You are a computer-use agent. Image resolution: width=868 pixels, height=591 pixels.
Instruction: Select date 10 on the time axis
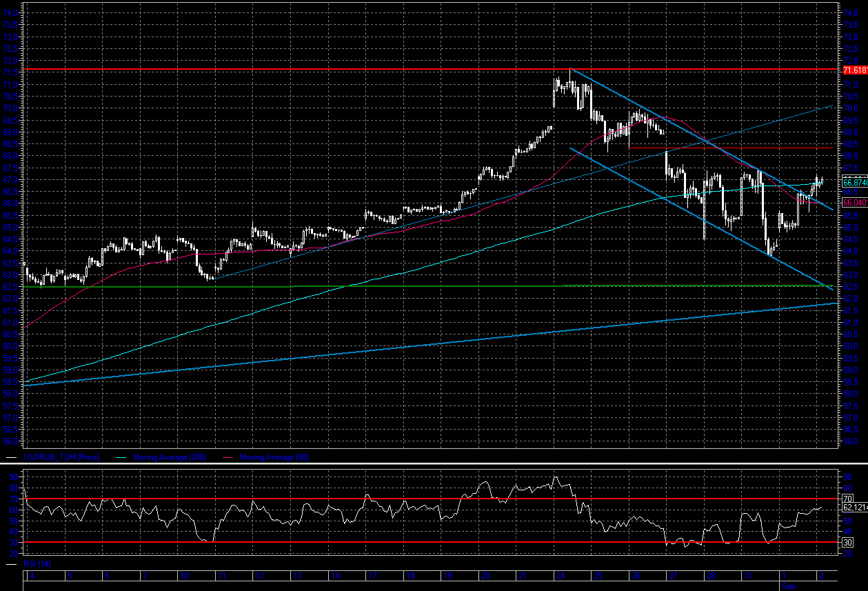[x=183, y=575]
